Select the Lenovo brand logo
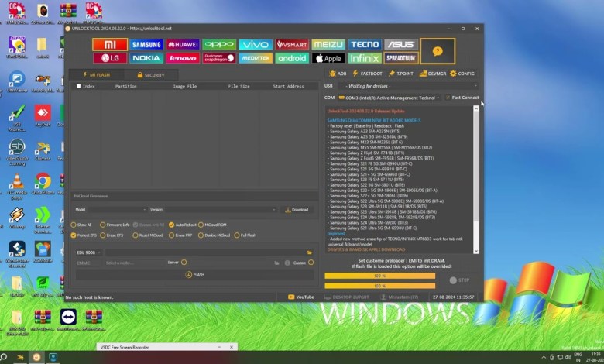Image resolution: width=604 pixels, height=364 pixels. pos(183,58)
